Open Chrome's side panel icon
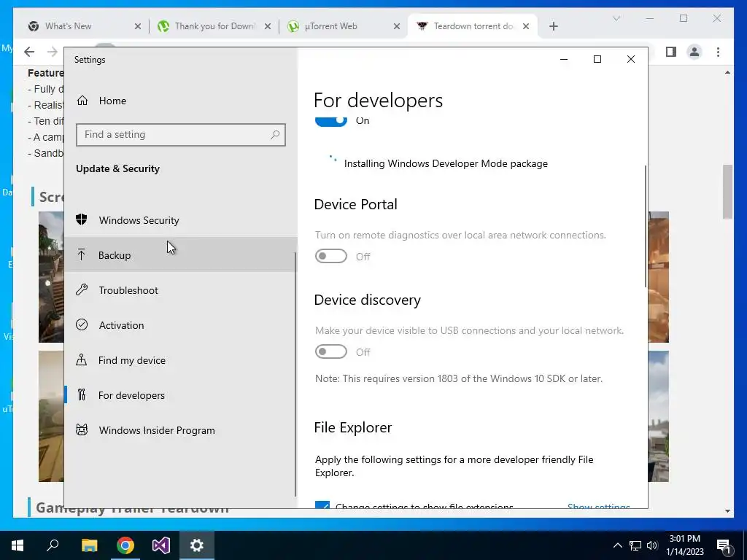Viewport: 747px width, 560px height. [x=671, y=52]
